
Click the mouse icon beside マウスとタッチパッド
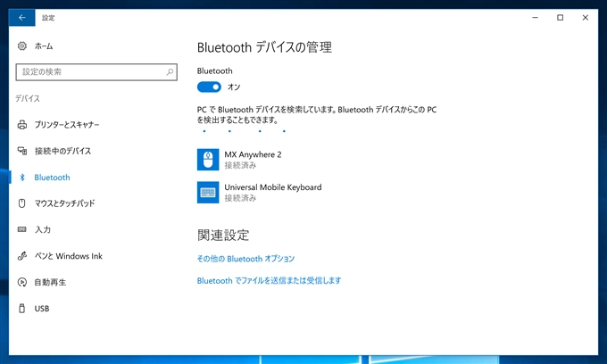[22, 203]
